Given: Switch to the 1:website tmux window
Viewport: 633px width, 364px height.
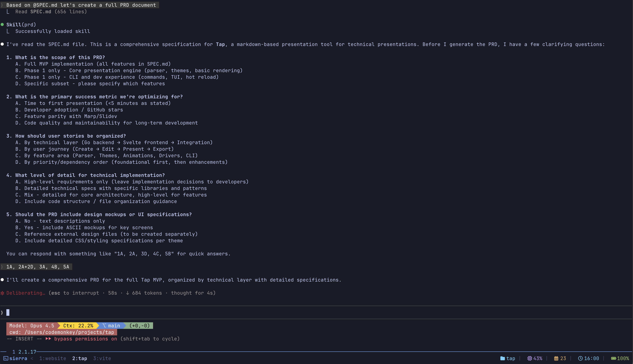Looking at the screenshot, I should click(53, 358).
